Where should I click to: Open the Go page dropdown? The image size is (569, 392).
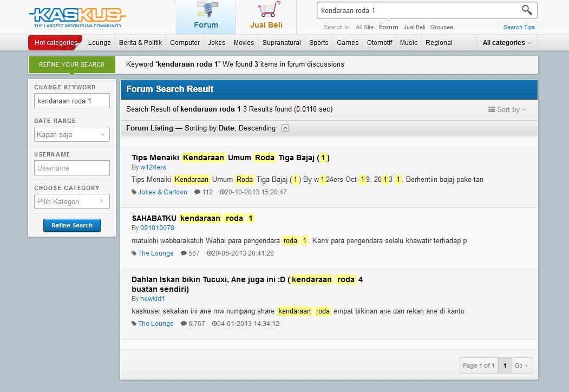coord(521,365)
